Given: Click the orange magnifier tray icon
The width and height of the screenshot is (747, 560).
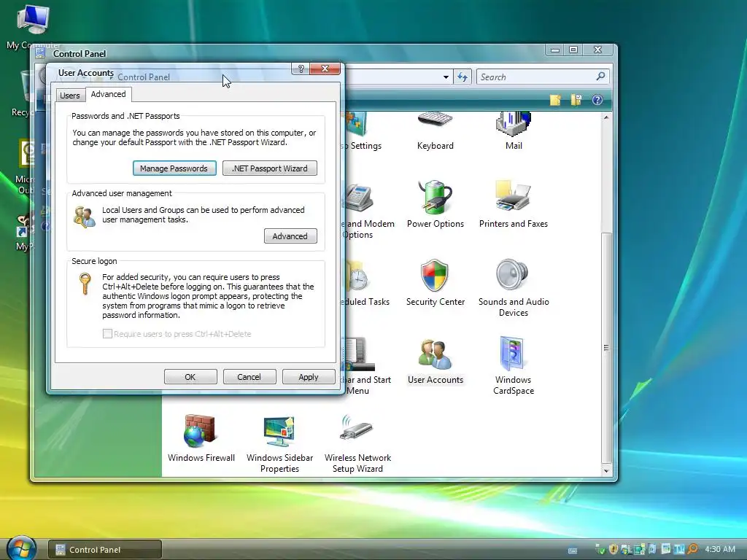Looking at the screenshot, I should [x=692, y=550].
